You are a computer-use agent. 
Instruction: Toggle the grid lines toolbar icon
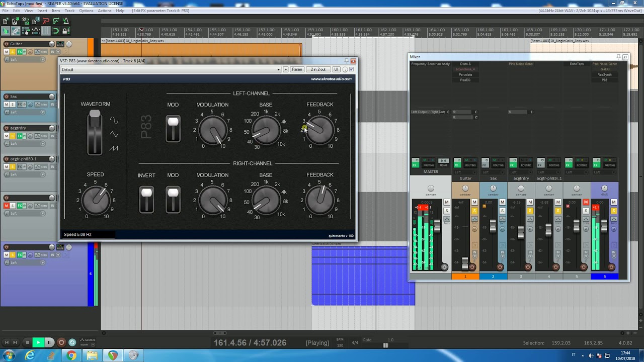pos(46,31)
